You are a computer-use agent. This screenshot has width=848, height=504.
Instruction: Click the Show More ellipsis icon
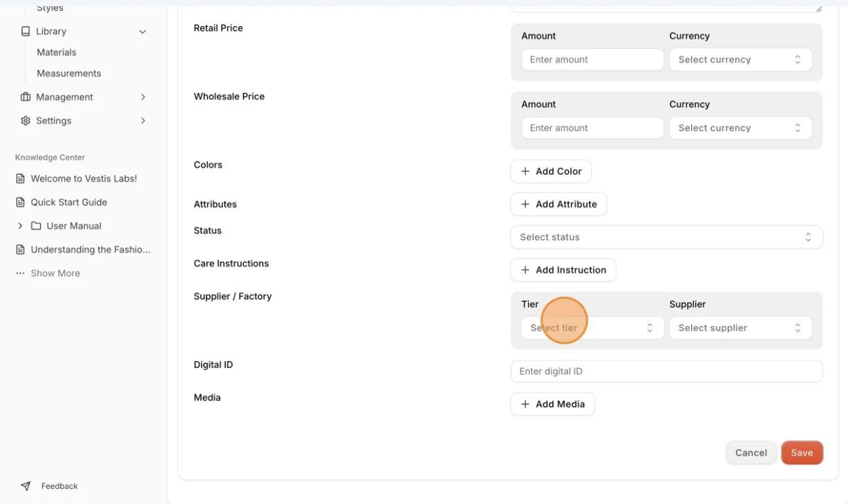(20, 273)
